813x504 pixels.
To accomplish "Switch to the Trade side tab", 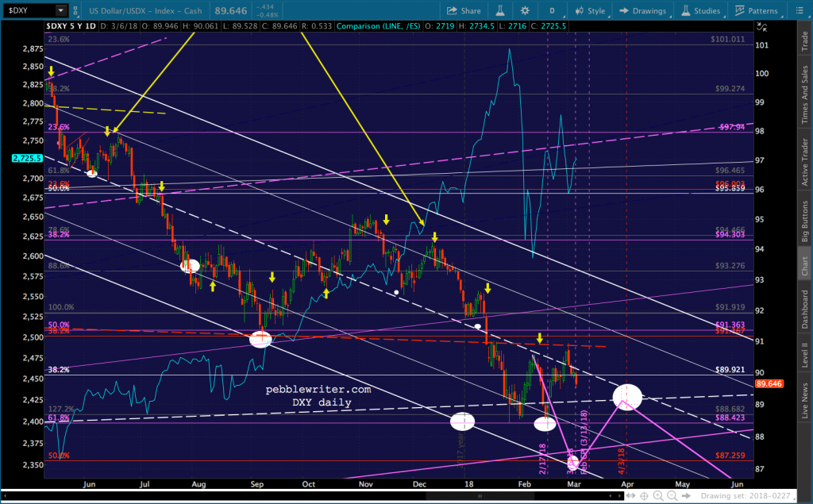I will 805,41.
